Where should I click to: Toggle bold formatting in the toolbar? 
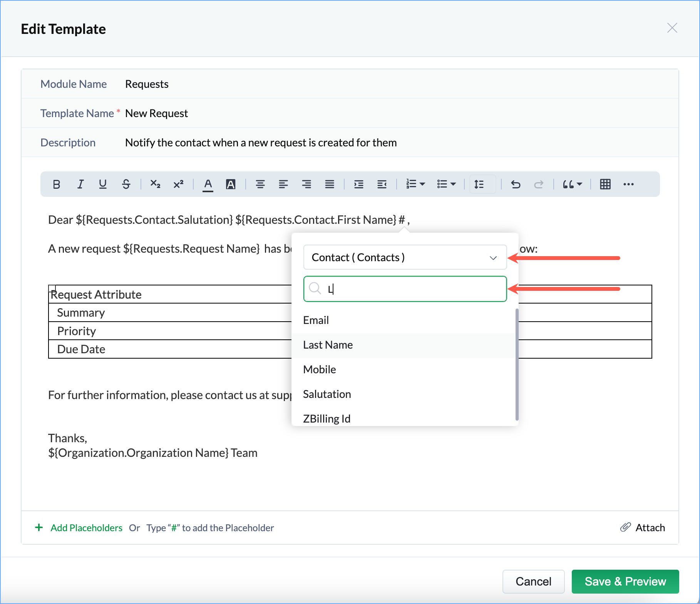(57, 185)
